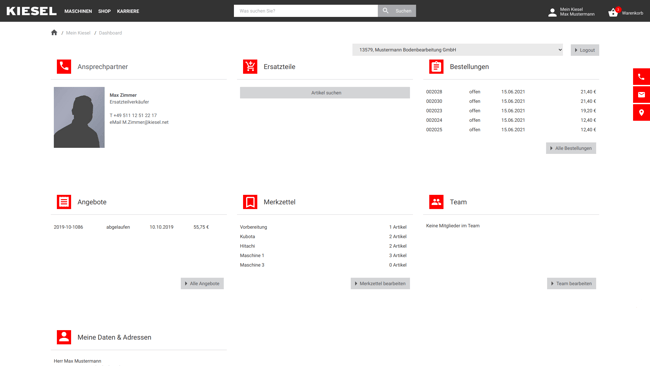Click the 'Keine Mitglieder im Team' text
Viewport: 650px width, 366px height.
pyautogui.click(x=453, y=226)
